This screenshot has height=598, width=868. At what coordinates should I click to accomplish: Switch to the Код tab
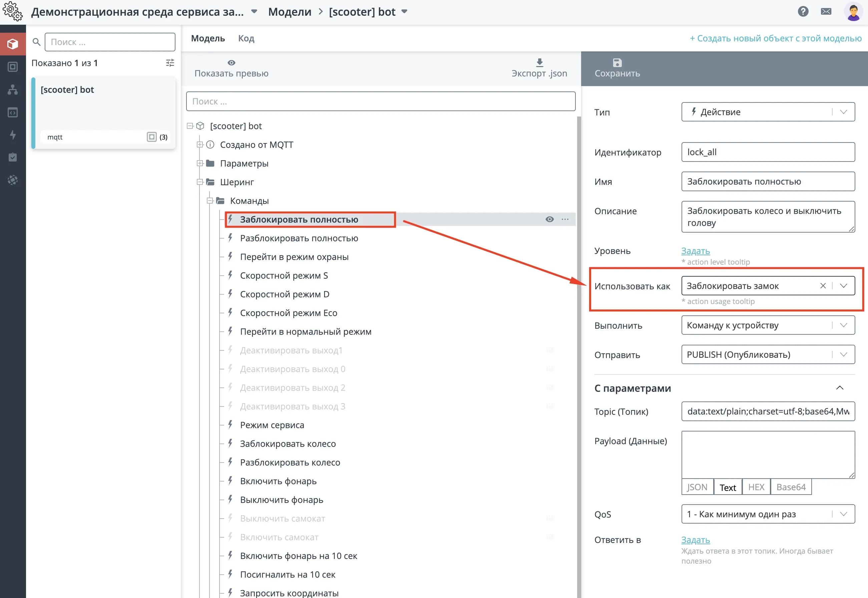(246, 39)
